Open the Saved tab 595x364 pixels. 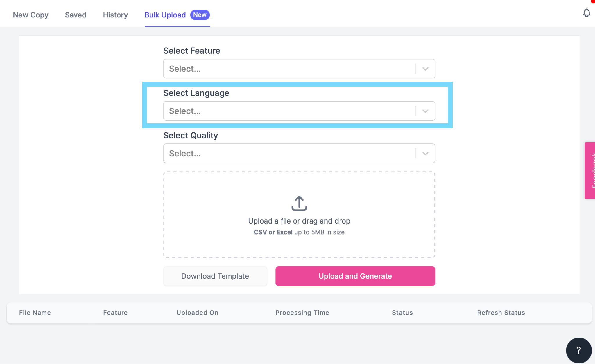click(x=76, y=15)
